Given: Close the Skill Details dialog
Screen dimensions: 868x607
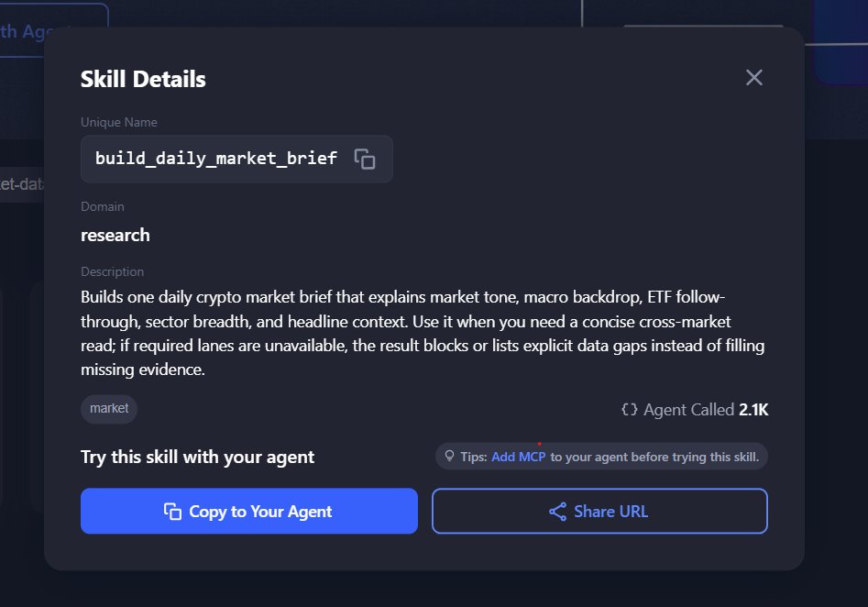Looking at the screenshot, I should click(754, 78).
